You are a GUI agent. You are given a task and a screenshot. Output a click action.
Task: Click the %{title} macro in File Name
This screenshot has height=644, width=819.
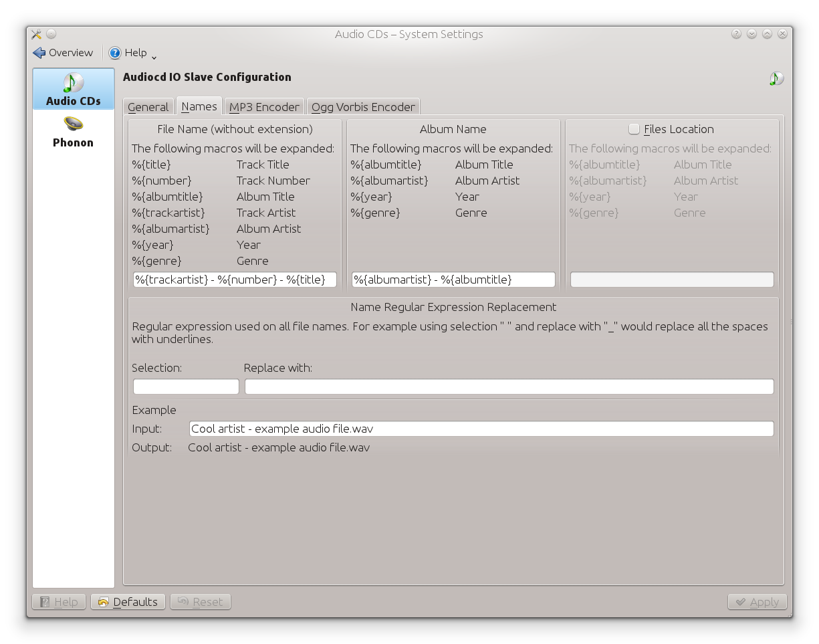pos(152,165)
